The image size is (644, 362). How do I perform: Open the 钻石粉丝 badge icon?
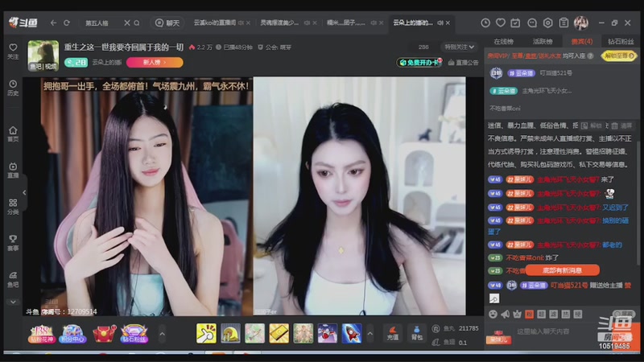coord(134,334)
